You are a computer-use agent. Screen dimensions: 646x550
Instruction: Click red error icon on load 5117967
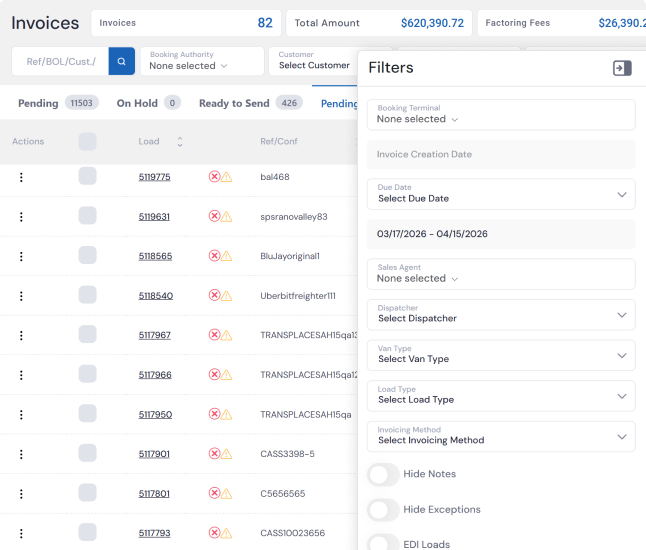click(214, 335)
